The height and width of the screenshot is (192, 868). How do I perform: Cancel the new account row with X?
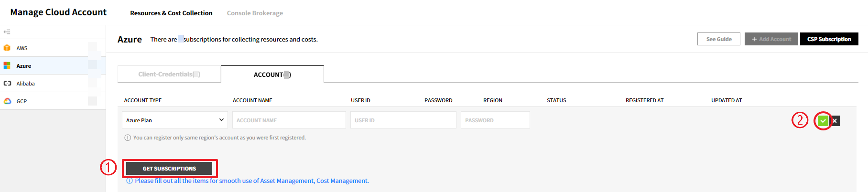tap(835, 121)
